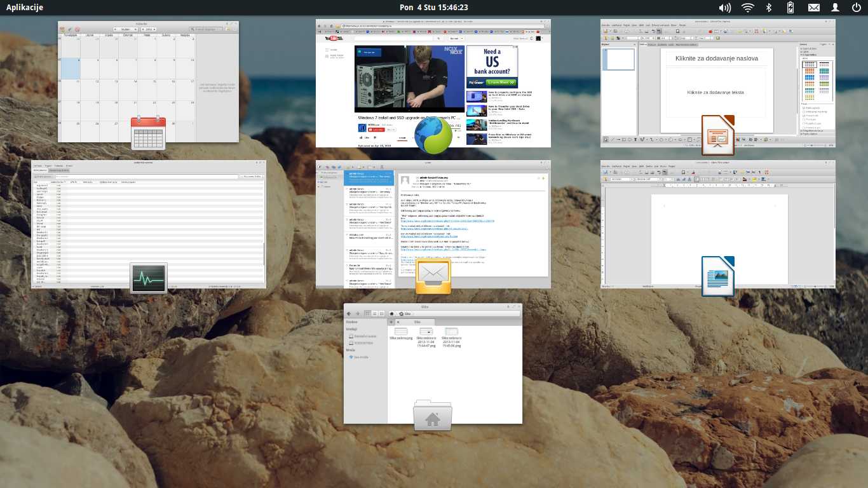Click the yellow envelope mail app icon
This screenshot has width=868, height=488.
click(x=433, y=276)
